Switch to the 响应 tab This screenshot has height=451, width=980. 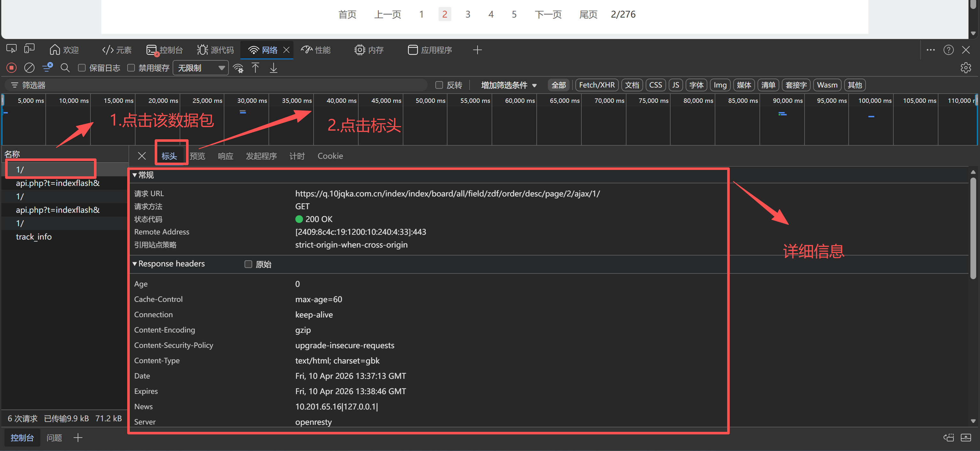tap(225, 156)
